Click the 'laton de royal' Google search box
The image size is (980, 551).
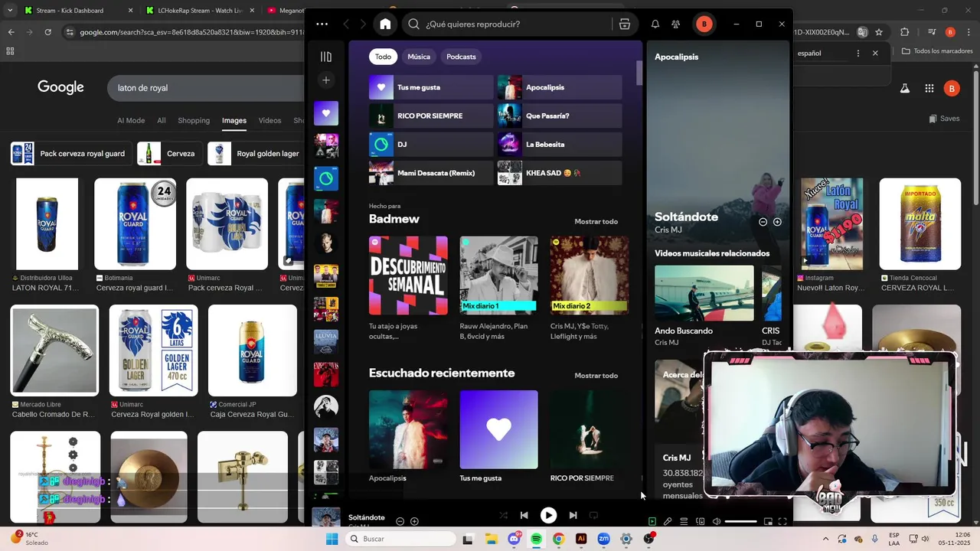[x=205, y=88]
